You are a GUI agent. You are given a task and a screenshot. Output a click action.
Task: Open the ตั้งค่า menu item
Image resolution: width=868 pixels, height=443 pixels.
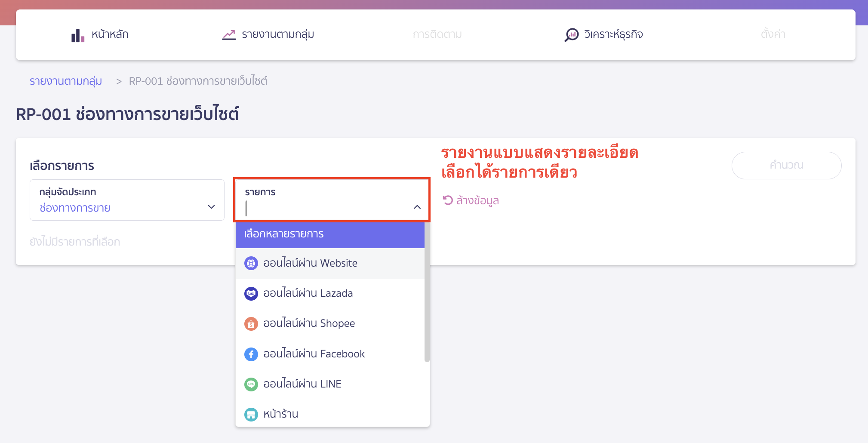pos(773,34)
